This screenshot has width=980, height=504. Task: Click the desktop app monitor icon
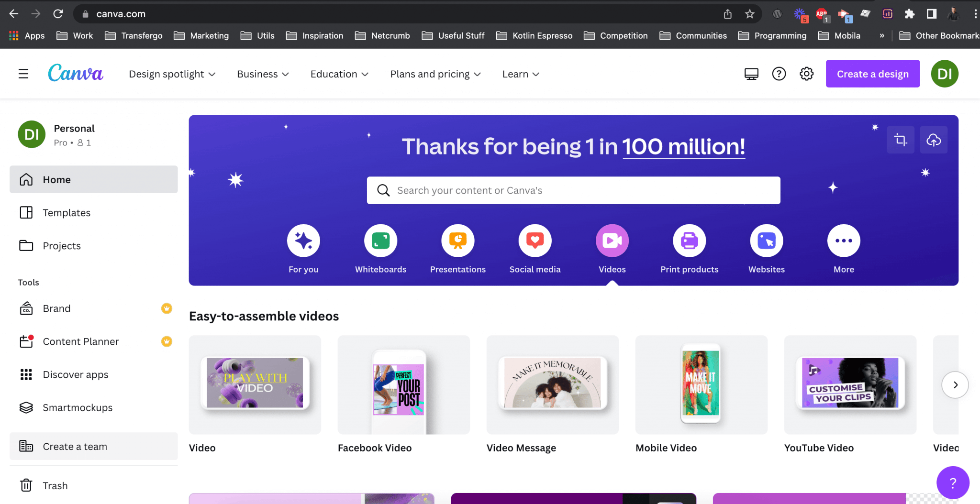(x=751, y=74)
